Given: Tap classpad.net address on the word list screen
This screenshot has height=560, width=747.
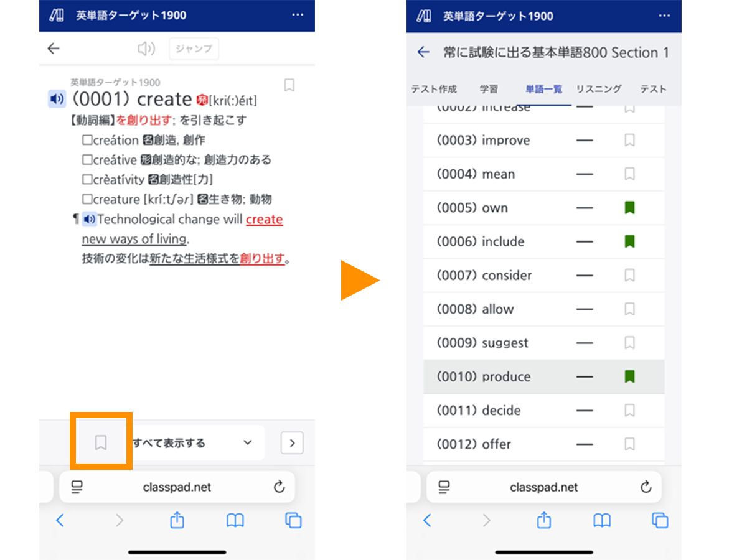Looking at the screenshot, I should coord(544,487).
